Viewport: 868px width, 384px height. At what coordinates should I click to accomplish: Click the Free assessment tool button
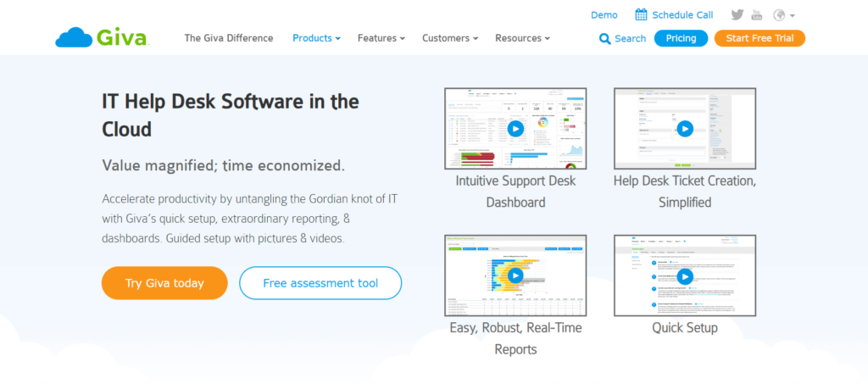coord(320,283)
